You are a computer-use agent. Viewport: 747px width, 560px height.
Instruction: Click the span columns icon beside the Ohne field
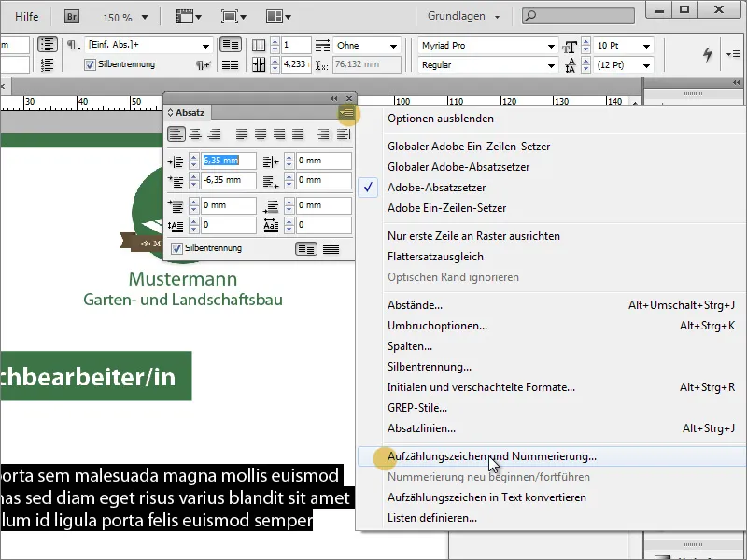[x=322, y=45]
